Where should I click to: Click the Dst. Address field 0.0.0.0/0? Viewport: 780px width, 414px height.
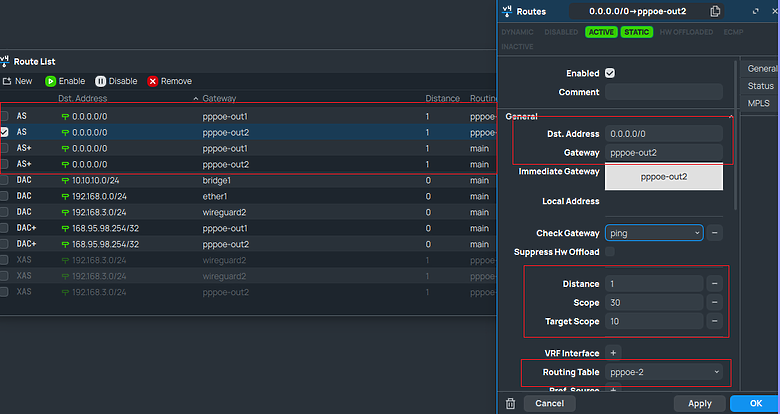coord(664,134)
